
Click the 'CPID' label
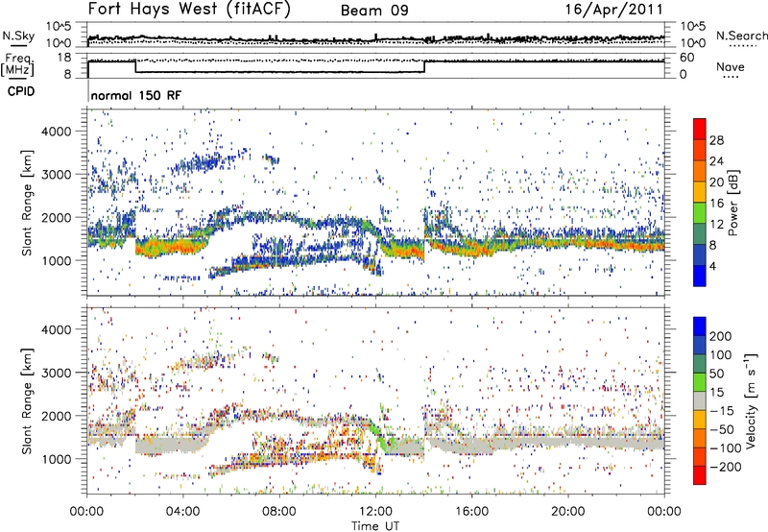point(21,91)
